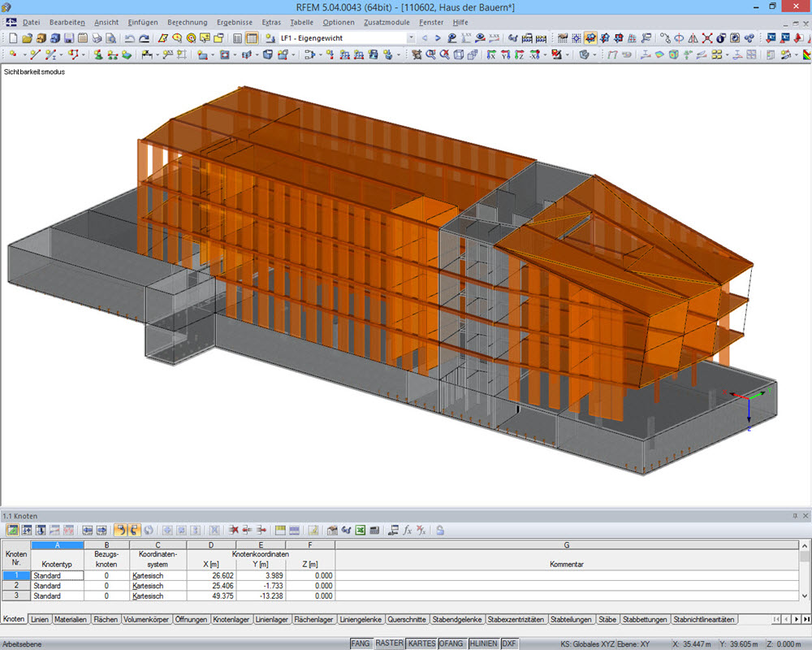This screenshot has width=812, height=650.
Task: Enable FANG mode in the status bar
Action: [361, 643]
